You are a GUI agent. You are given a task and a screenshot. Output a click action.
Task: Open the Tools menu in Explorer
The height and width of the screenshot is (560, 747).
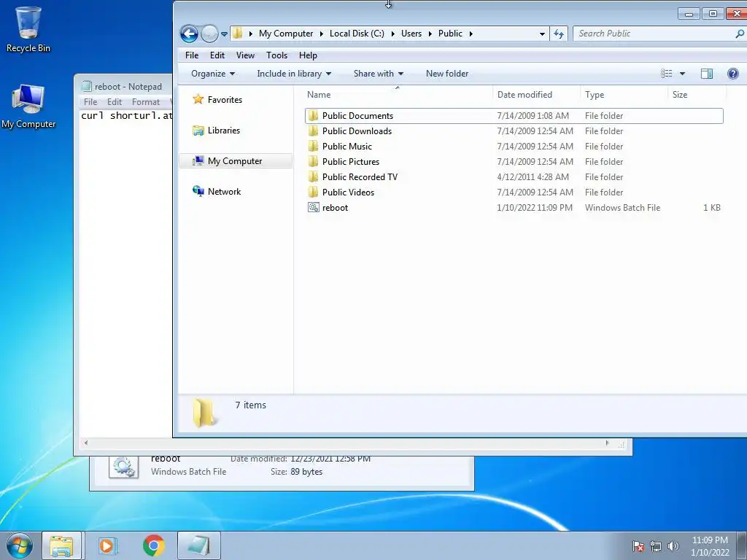tap(276, 55)
